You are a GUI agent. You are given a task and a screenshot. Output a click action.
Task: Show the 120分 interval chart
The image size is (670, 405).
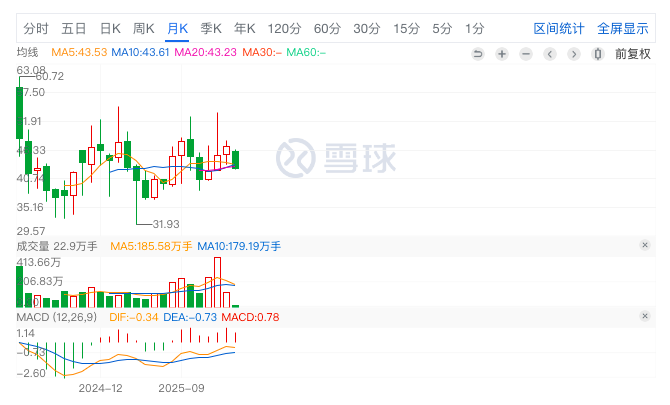285,29
